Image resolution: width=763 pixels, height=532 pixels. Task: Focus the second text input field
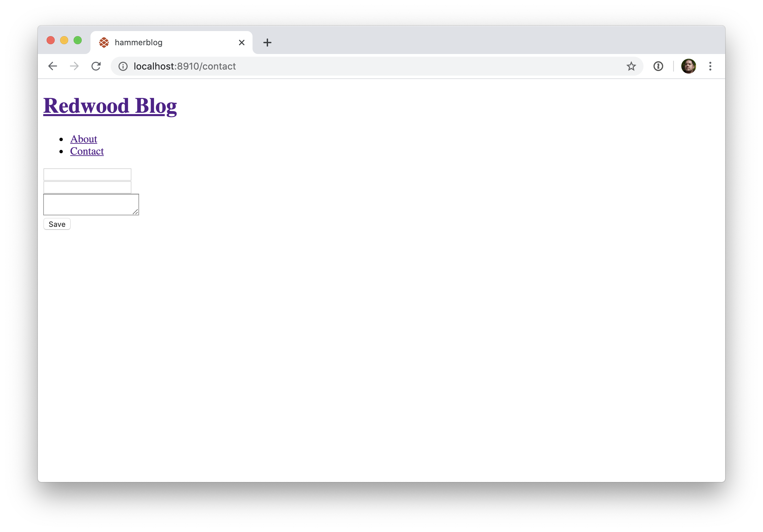[87, 187]
